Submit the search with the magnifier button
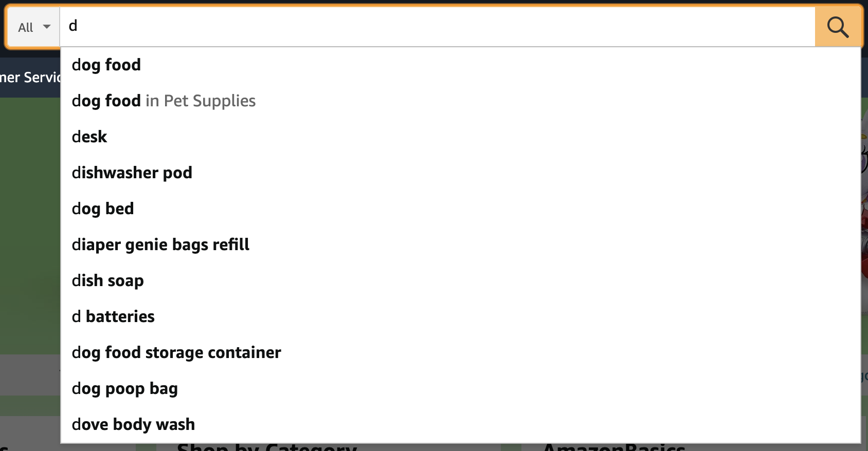The width and height of the screenshot is (868, 451). (838, 27)
